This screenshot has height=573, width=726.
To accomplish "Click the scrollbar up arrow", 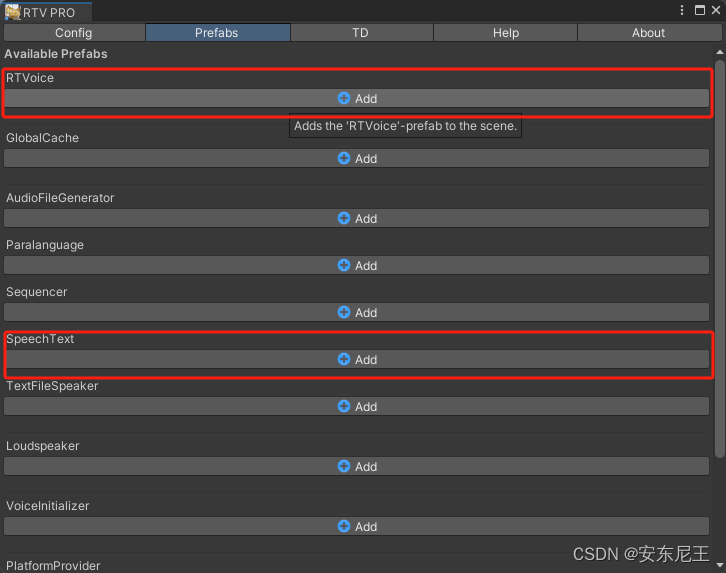I will (720, 52).
